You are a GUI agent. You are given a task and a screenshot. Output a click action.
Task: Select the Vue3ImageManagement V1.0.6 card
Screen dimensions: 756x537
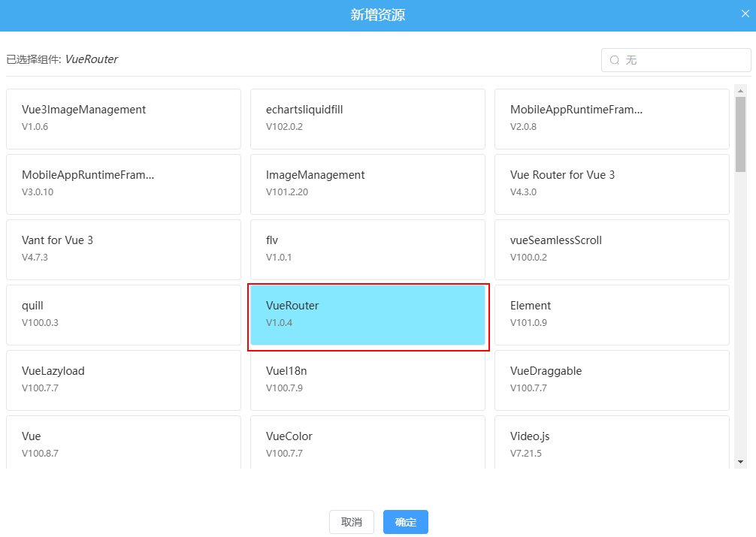123,119
